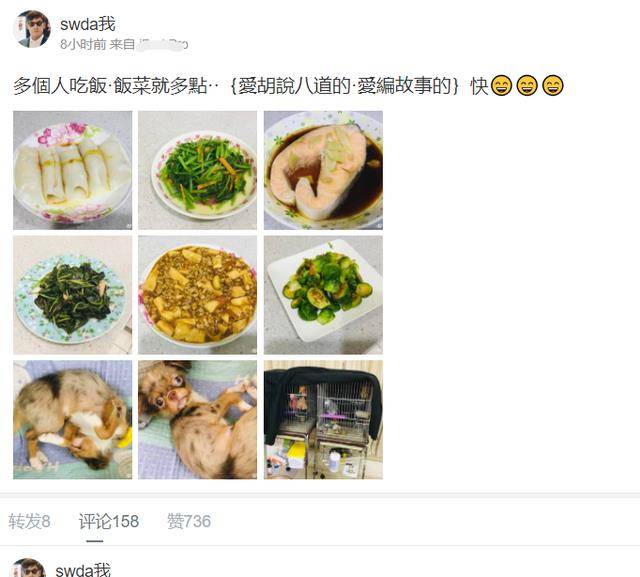640x577 pixels.
Task: Click the 8小时前 post timestamp
Action: (x=83, y=44)
